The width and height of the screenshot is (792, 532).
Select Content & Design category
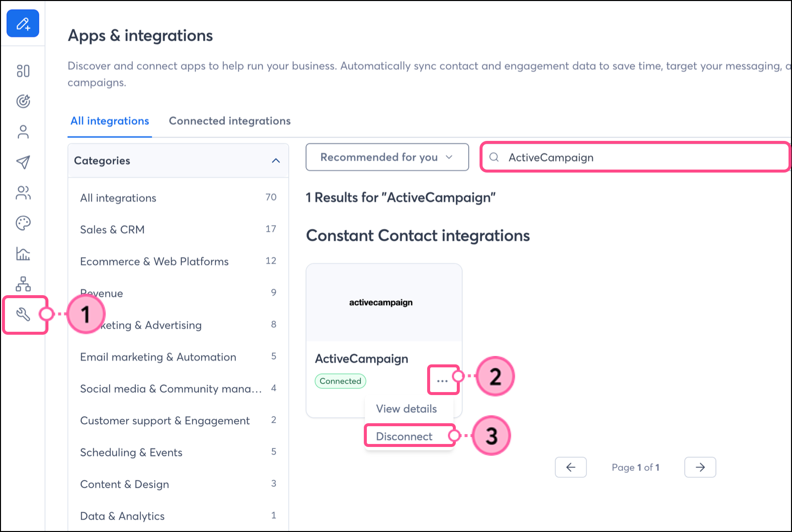178,484
